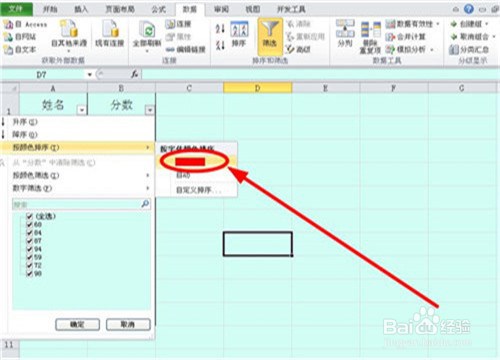The width and height of the screenshot is (500, 360).
Task: Expand the 自其他来源 dropdown
Action: tap(69, 51)
